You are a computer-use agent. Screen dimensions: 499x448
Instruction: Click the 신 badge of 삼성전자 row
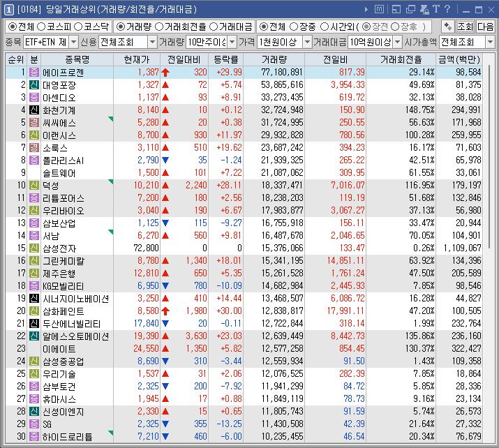[34, 248]
